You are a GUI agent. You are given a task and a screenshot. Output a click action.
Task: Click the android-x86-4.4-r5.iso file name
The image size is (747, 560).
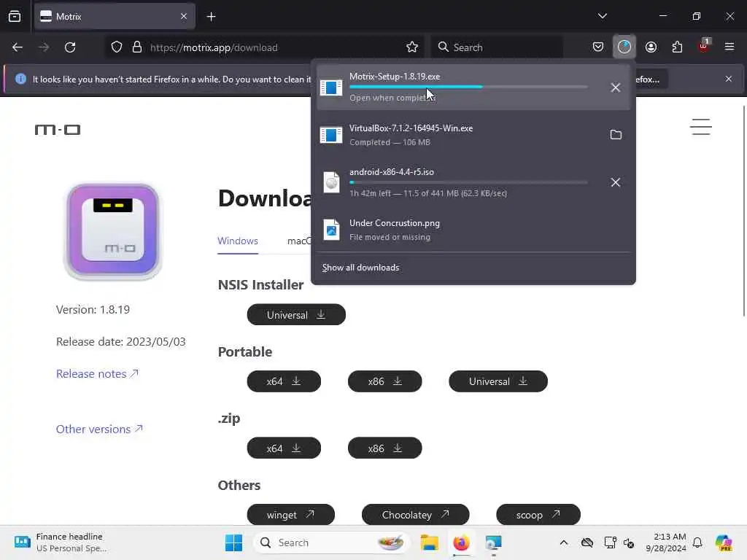click(392, 172)
